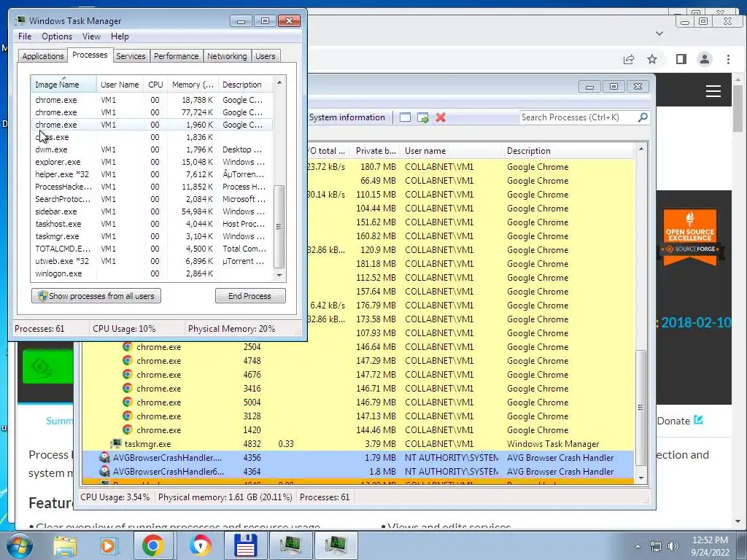This screenshot has width=747, height=560.
Task: Click taskmgr.exe icon in Process Hacker list
Action: [x=116, y=443]
